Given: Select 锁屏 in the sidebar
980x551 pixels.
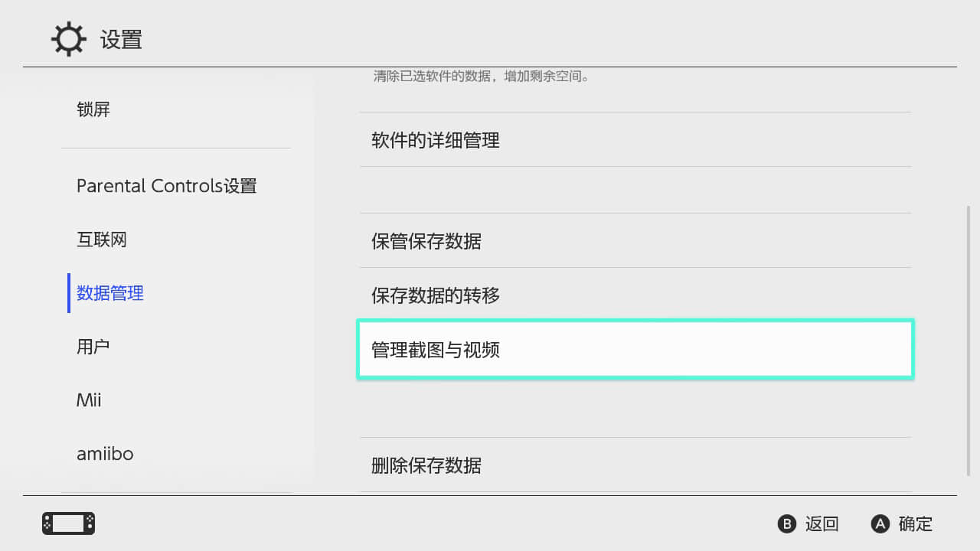Looking at the screenshot, I should click(93, 109).
